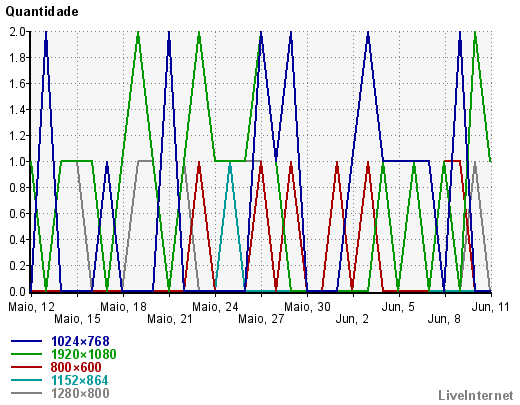The width and height of the screenshot is (520, 405).
Task: Click the 0.6 y-axis value
Action: click(17, 214)
